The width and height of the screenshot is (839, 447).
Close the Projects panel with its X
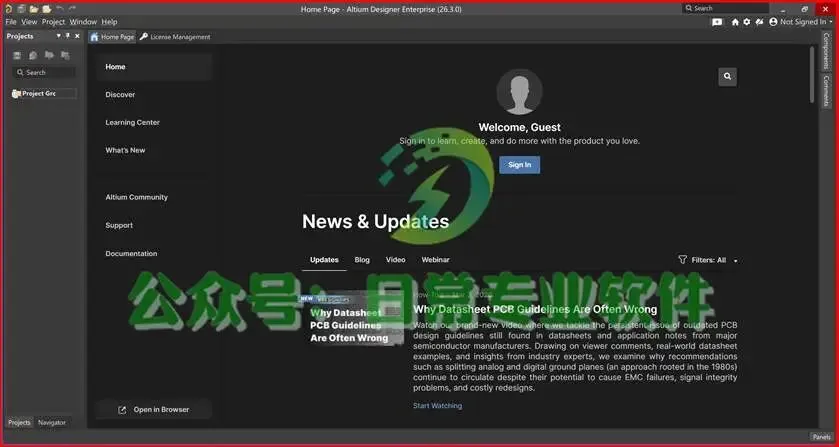(77, 36)
